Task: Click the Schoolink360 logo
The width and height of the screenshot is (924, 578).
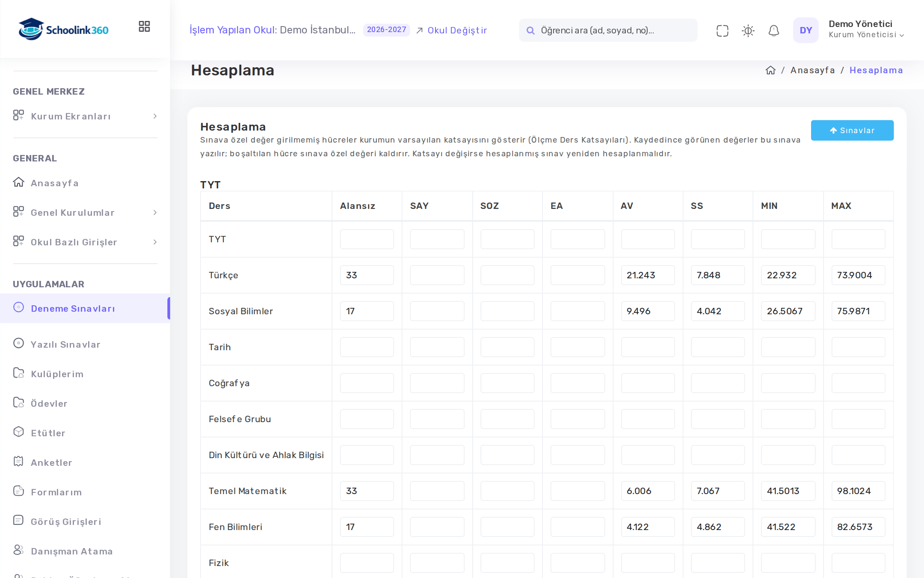Action: [x=63, y=29]
